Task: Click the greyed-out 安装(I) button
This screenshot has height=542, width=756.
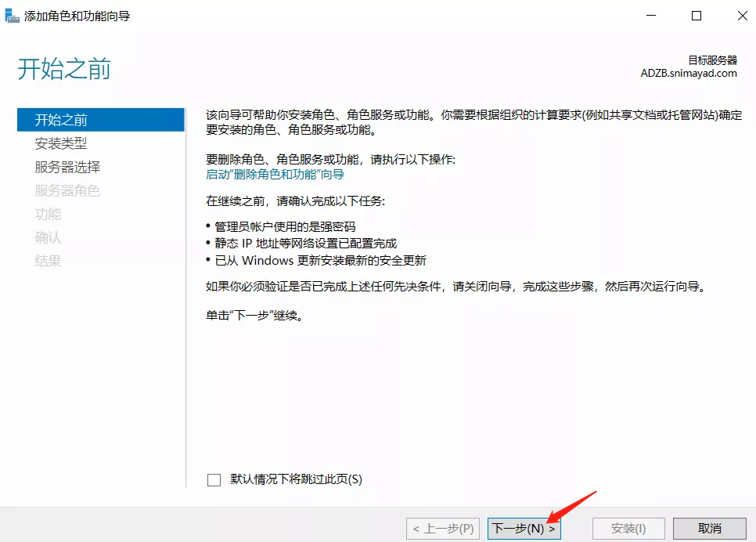Action: 628,529
